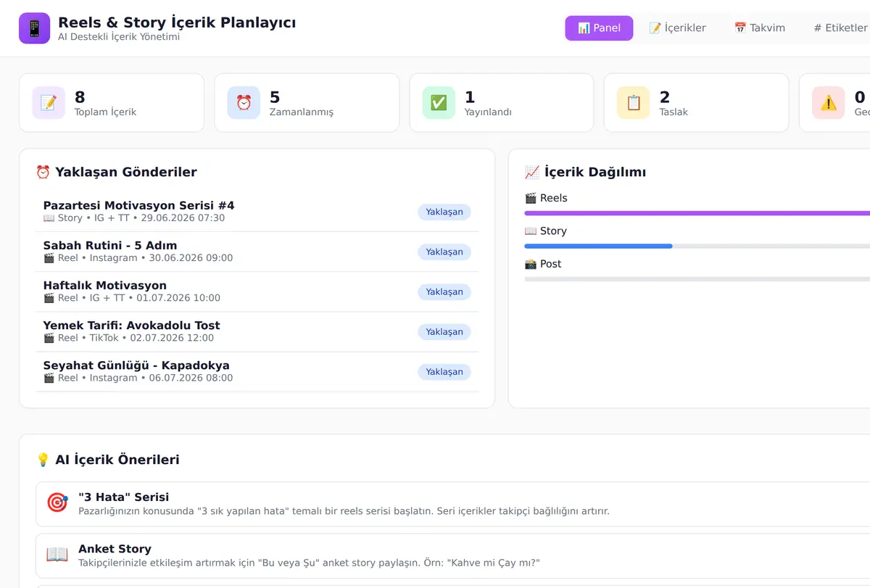Switch to the İçerikler tab

pyautogui.click(x=677, y=28)
